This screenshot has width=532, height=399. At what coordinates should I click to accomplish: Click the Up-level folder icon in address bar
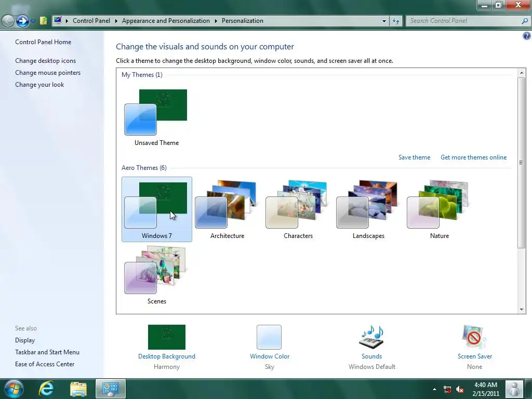click(x=44, y=21)
